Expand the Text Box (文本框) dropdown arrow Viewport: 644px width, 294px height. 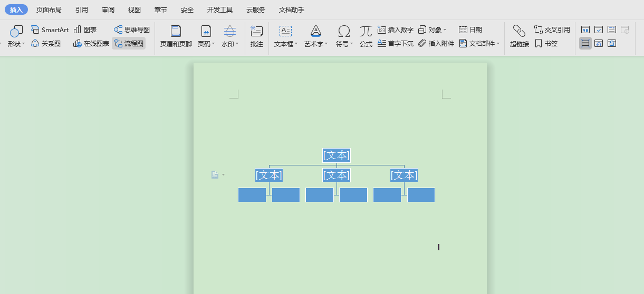[x=296, y=44]
